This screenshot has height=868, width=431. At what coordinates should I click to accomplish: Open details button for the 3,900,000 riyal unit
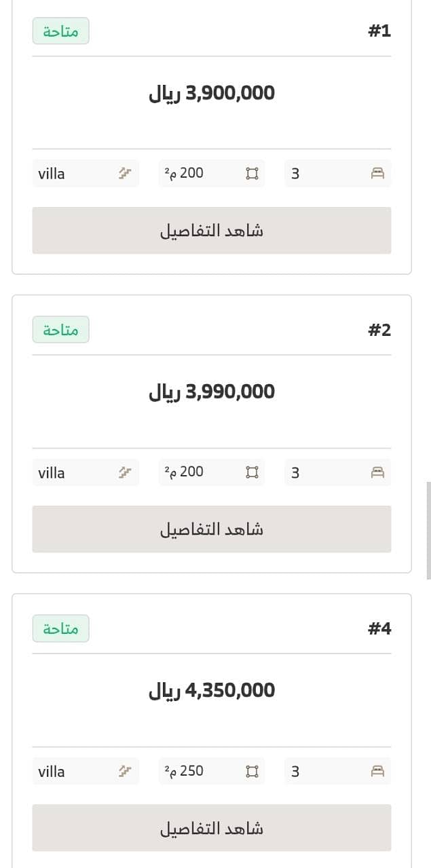tap(212, 231)
